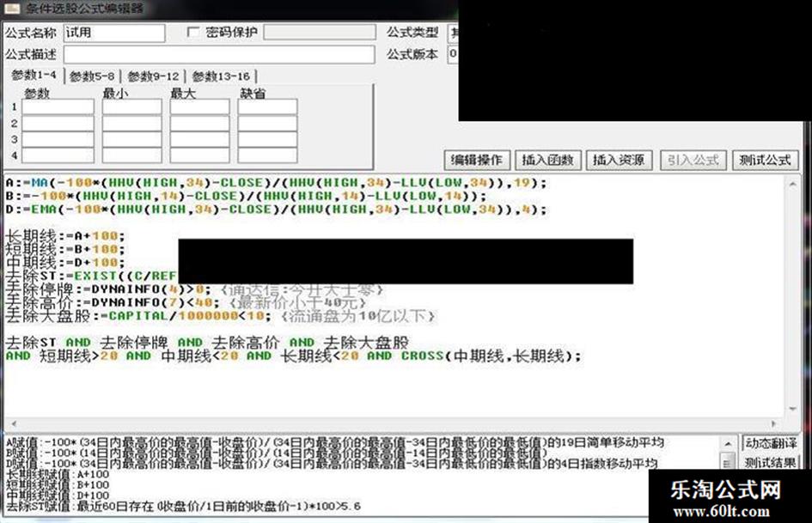
Task: Click row 1 最小 value field
Action: (x=132, y=106)
